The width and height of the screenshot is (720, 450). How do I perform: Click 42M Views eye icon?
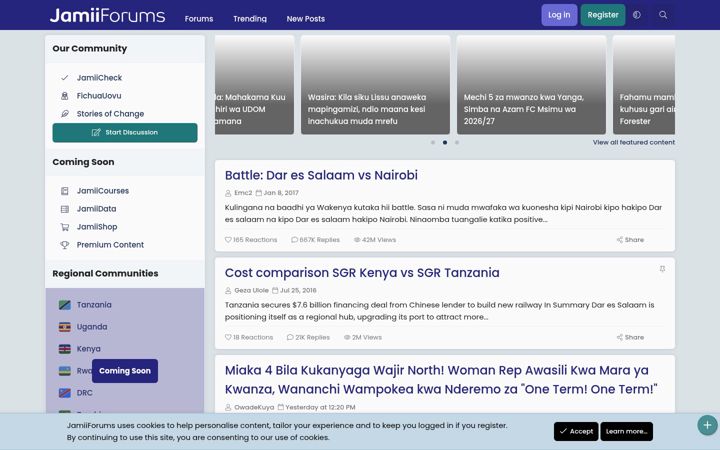(x=357, y=240)
